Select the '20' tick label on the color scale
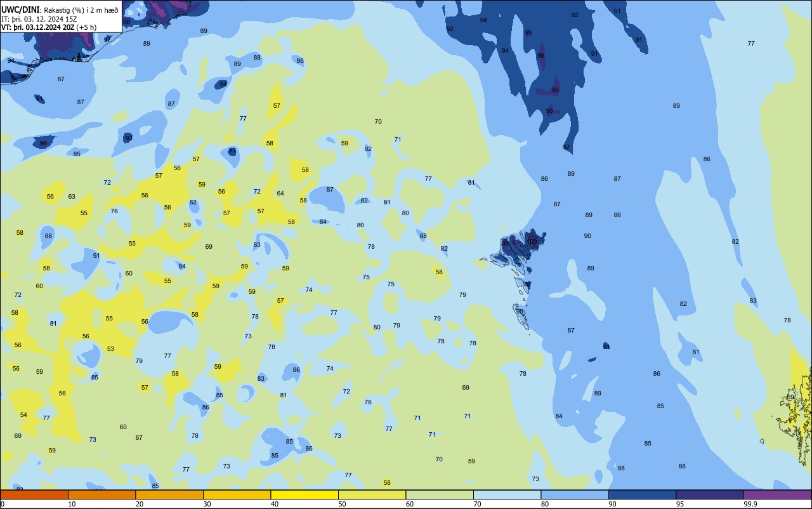Screen dimensions: 812x509 (x=140, y=504)
